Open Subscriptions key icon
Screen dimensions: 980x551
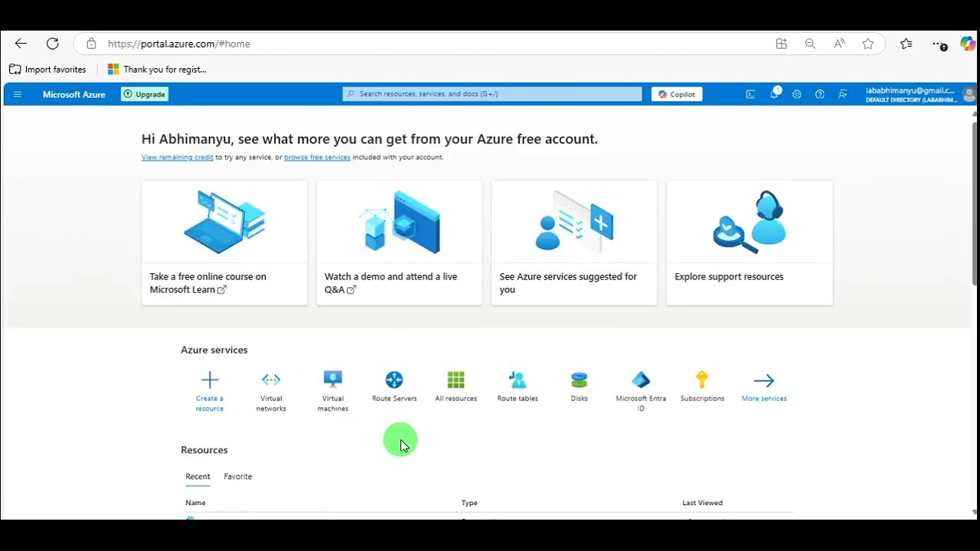point(702,380)
